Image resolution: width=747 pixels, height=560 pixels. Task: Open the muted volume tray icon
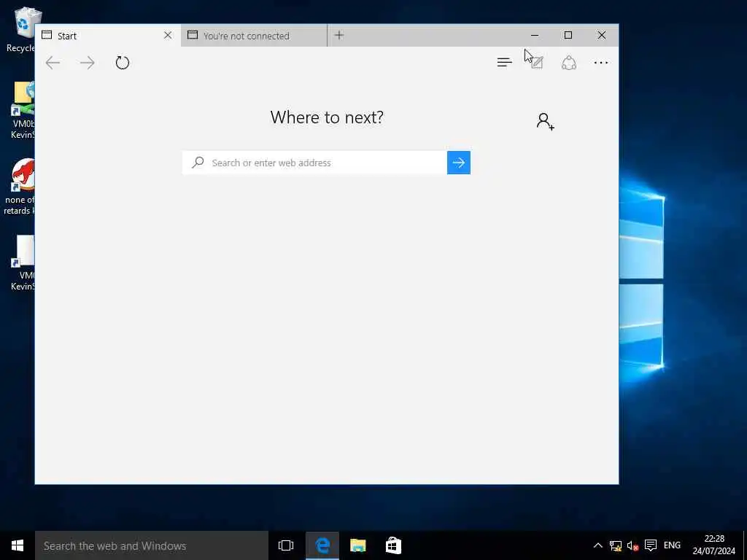click(632, 545)
